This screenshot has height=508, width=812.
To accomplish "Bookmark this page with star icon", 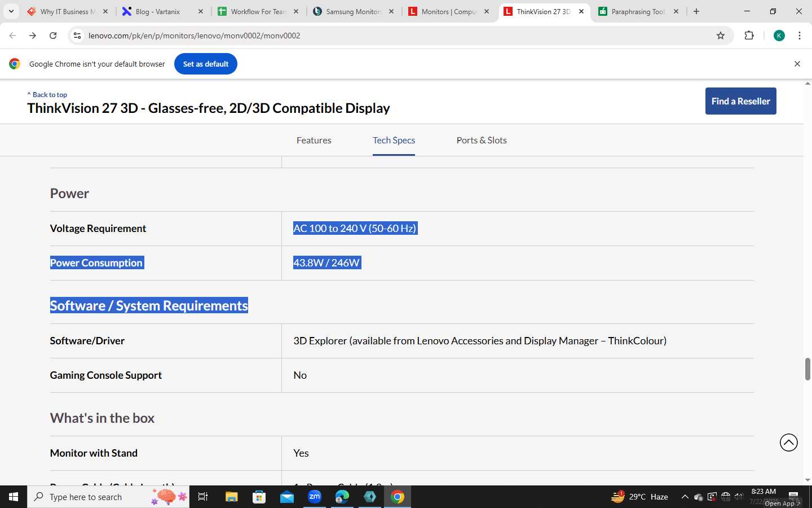I will (721, 36).
